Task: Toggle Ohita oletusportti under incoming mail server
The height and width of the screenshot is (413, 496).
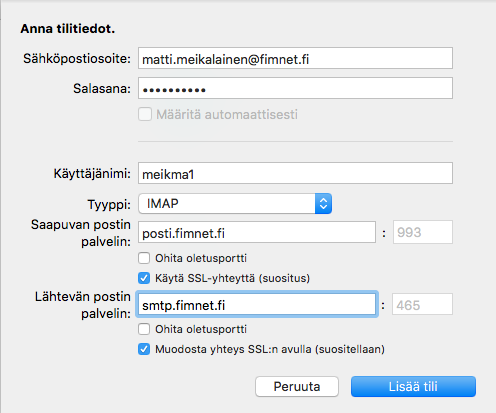Action: point(144,258)
